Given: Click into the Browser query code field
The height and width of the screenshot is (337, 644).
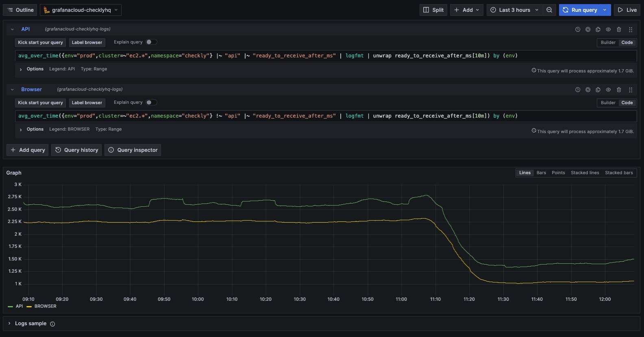Looking at the screenshot, I should tap(325, 116).
